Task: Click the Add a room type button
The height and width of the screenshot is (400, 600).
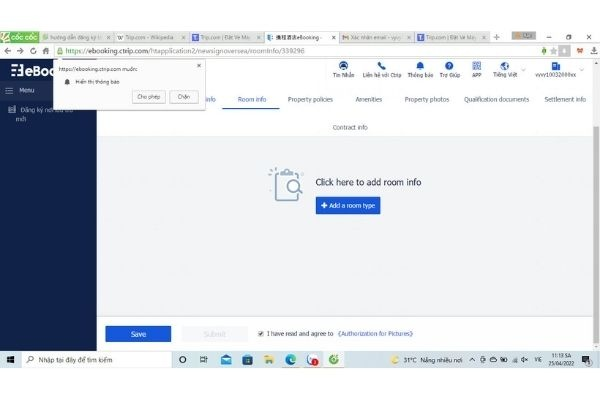Action: pos(348,206)
